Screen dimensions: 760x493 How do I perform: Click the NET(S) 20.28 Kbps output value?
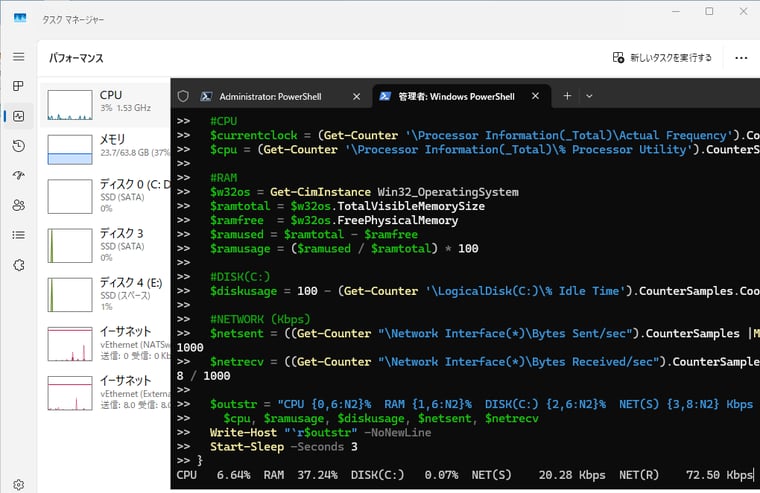click(x=538, y=475)
